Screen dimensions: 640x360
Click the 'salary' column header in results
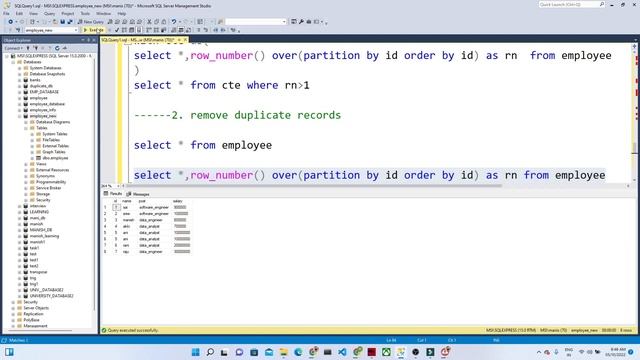click(178, 201)
